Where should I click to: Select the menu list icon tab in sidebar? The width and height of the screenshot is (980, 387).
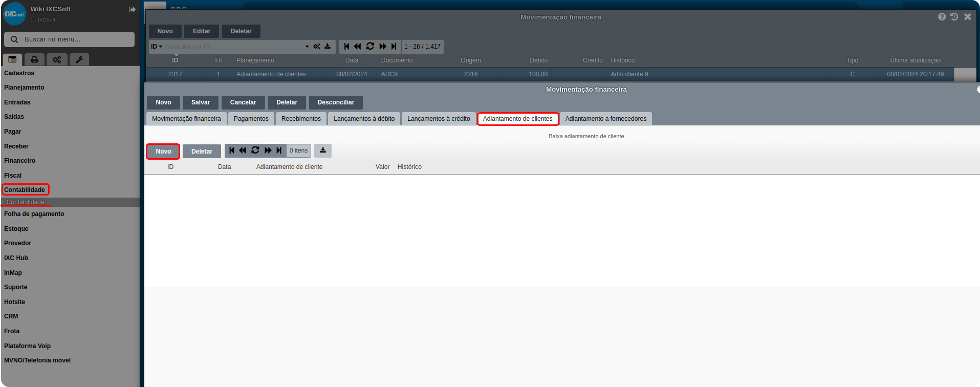point(12,60)
